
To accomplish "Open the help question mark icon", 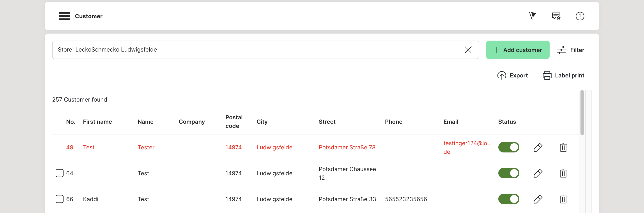I will pos(580,16).
